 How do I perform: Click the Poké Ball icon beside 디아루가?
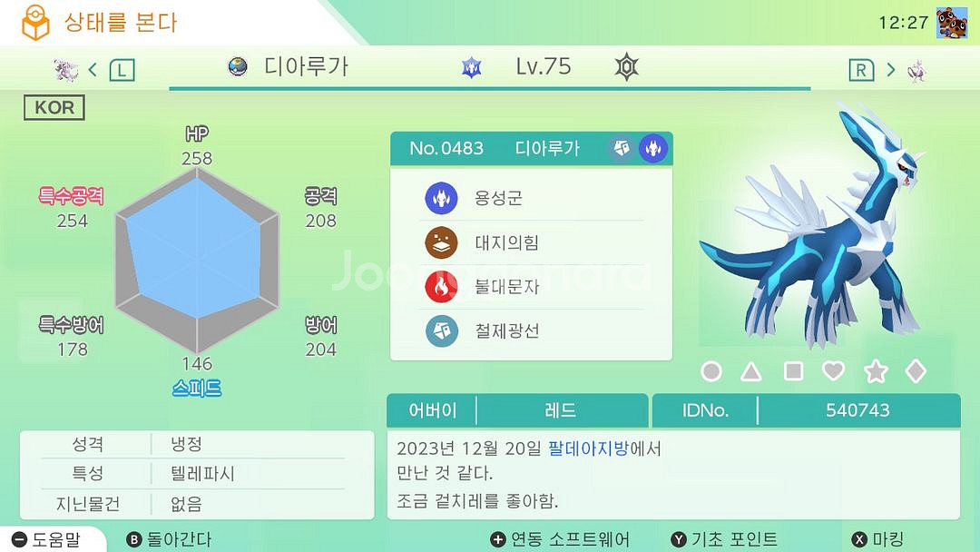(x=238, y=66)
